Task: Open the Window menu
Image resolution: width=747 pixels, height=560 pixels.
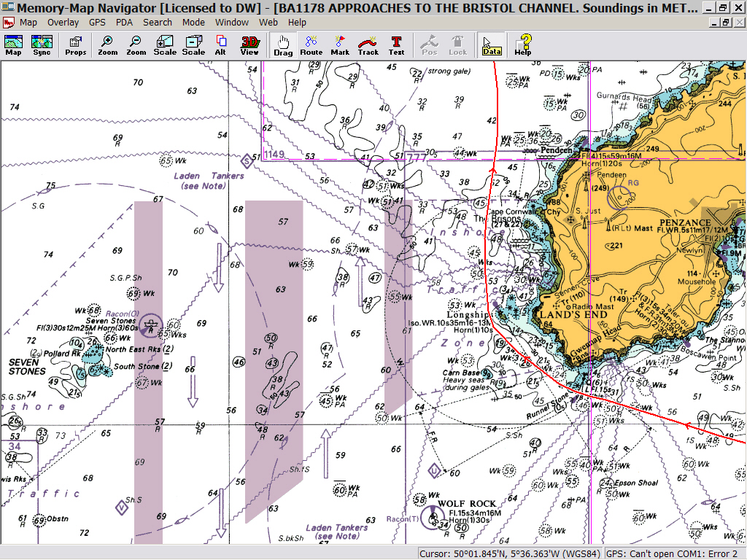Action: (231, 23)
